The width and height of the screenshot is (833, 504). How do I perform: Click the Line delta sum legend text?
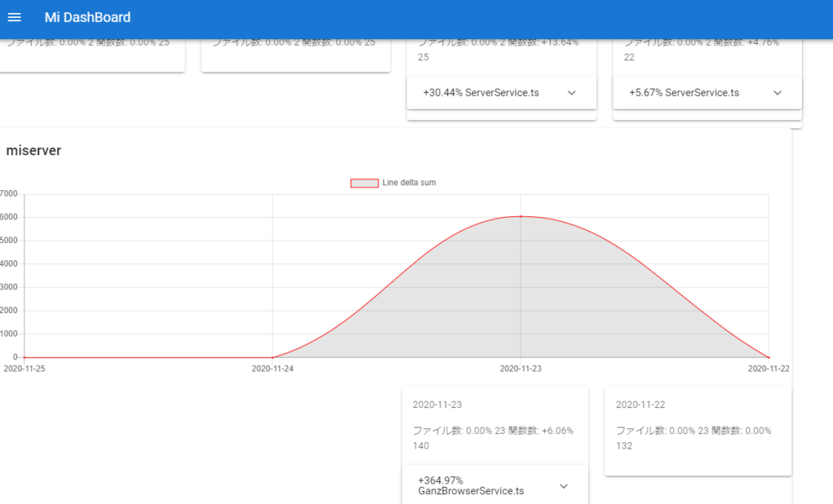[x=409, y=184]
